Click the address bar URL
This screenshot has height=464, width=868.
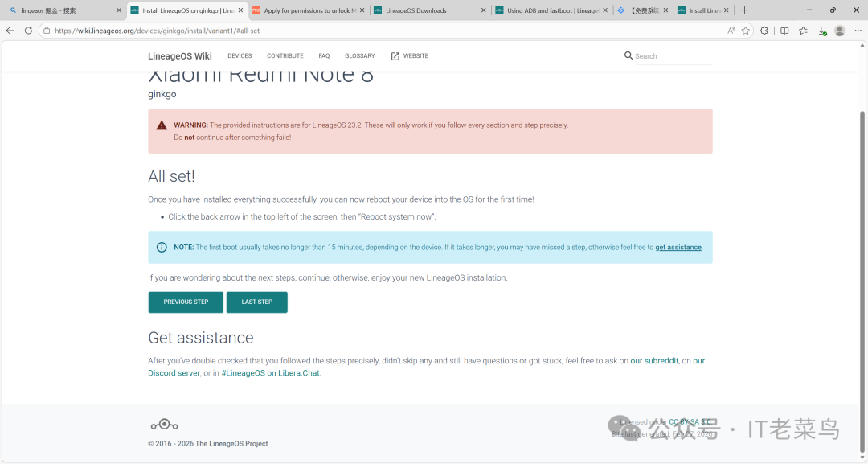coord(158,31)
